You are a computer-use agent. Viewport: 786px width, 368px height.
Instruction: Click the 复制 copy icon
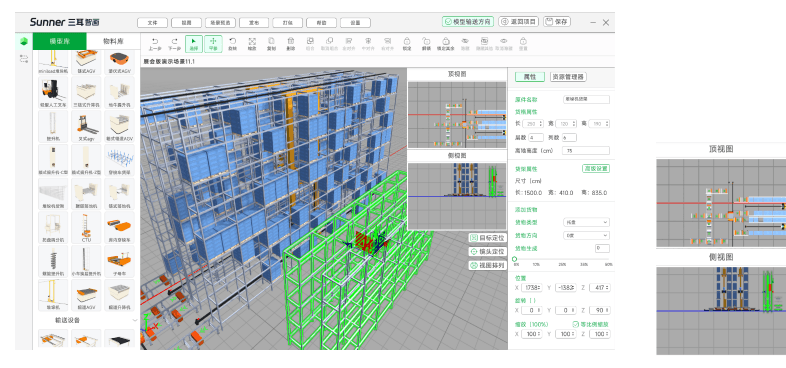[x=271, y=41]
